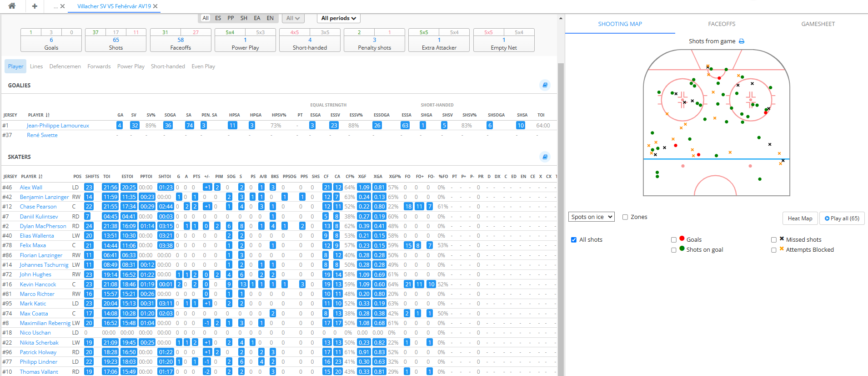Expand the All periods dropdown
Screen dimensions: 868x376
(338, 18)
